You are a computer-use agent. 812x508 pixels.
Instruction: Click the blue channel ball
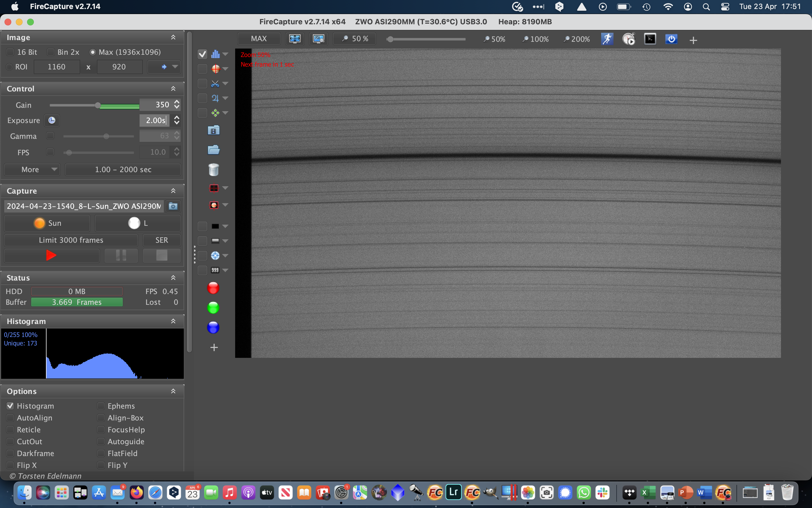213,328
